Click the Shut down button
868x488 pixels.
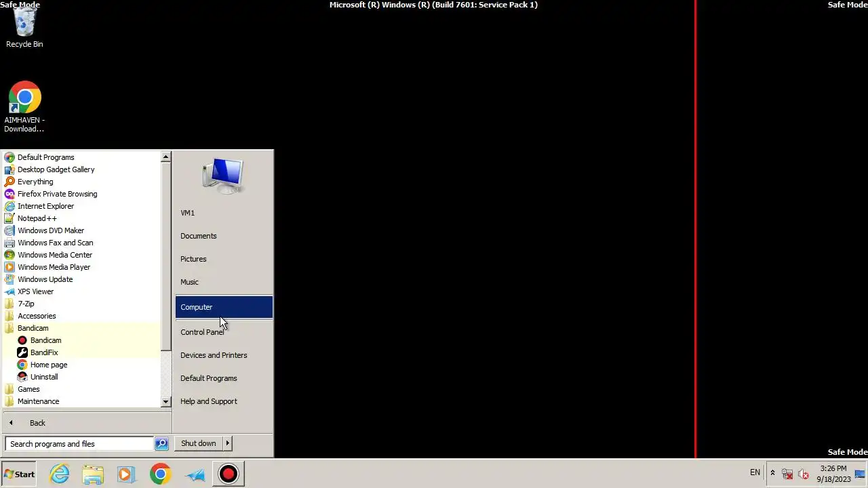(199, 443)
